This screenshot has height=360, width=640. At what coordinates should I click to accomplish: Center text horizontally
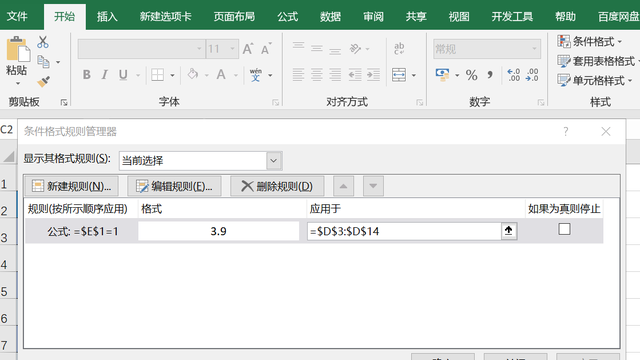tap(317, 75)
